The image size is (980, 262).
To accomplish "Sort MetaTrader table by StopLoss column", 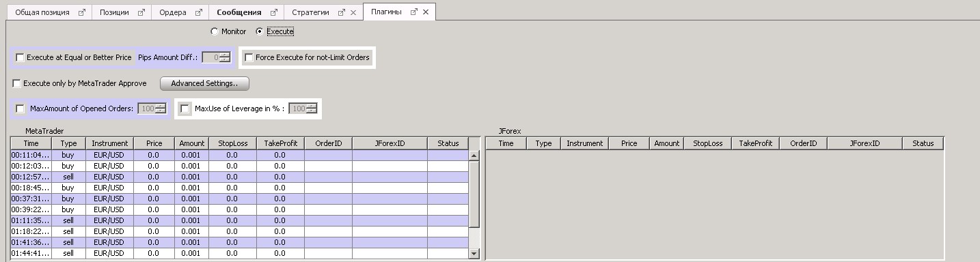I will point(232,143).
